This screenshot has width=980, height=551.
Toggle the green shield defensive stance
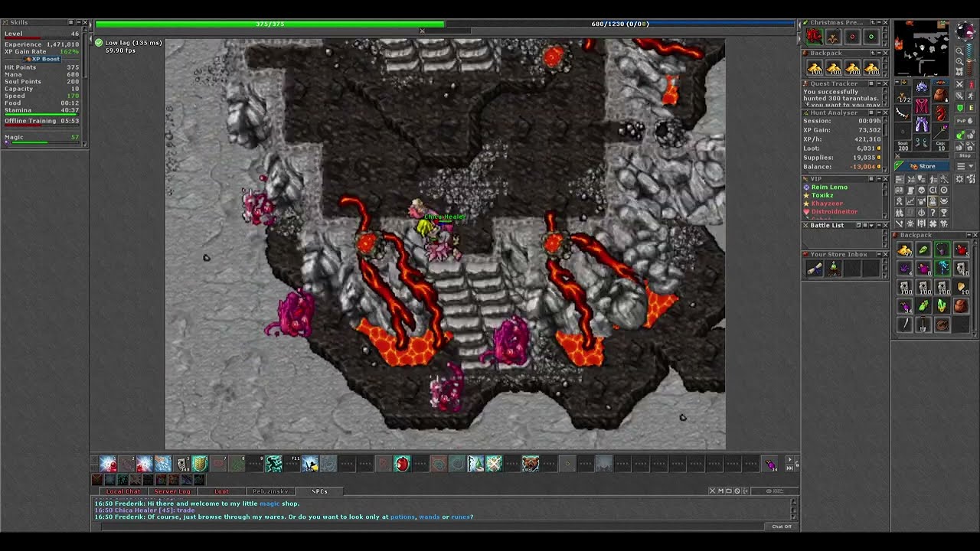point(959,108)
